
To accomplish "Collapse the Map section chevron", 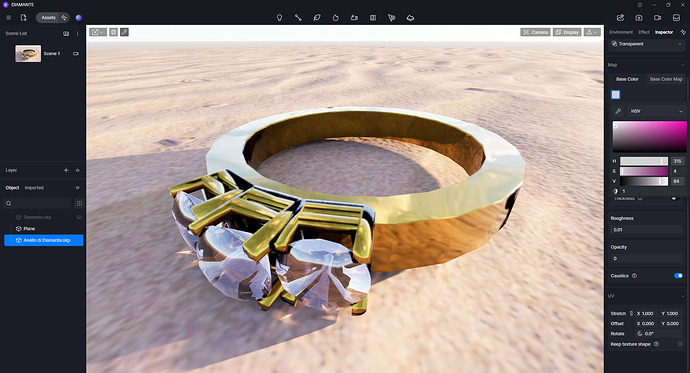I will (x=683, y=65).
